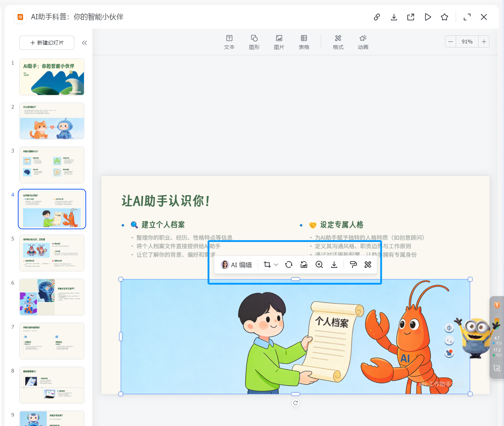Viewport: 504px width, 426px height.
Task: Click the 4.7 K/s upload speed reading
Action: [x=497, y=340]
